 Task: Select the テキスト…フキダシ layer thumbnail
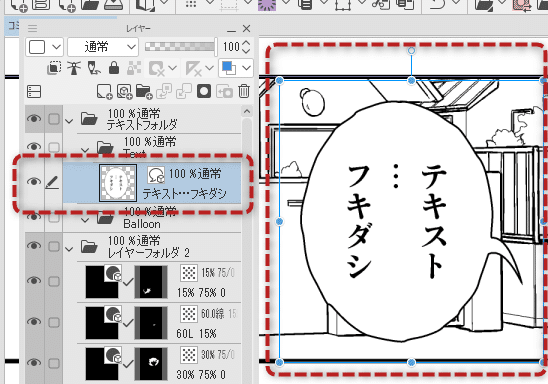[x=118, y=183]
